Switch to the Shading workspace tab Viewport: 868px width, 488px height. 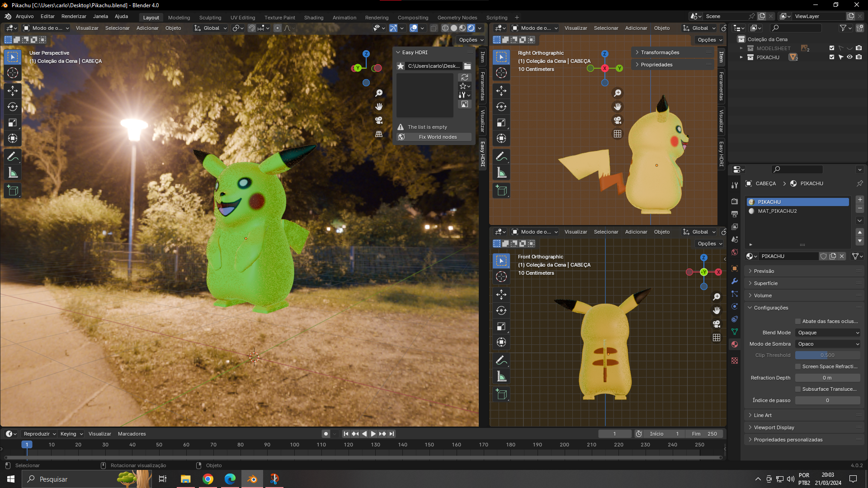(313, 18)
